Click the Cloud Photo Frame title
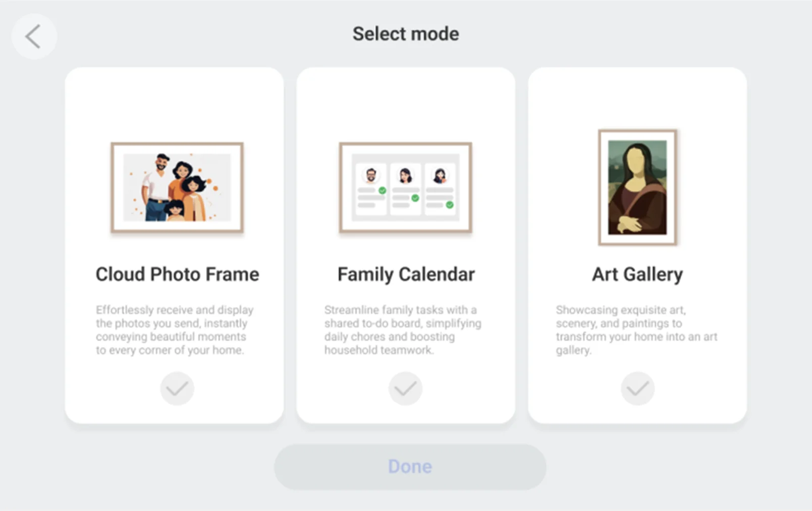This screenshot has height=511, width=812. [x=177, y=274]
